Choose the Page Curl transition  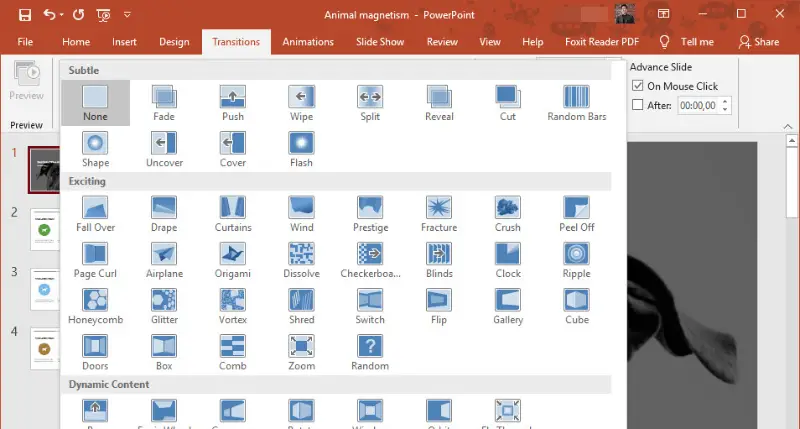click(95, 260)
